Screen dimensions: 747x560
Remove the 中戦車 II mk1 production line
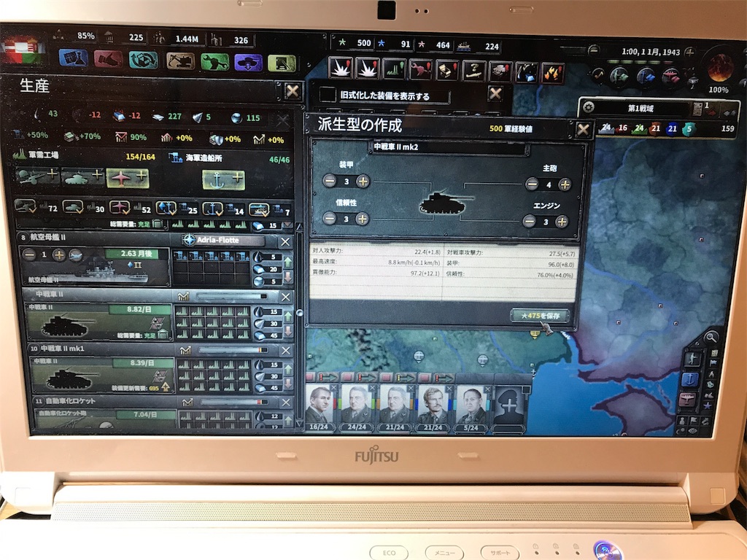tap(285, 351)
